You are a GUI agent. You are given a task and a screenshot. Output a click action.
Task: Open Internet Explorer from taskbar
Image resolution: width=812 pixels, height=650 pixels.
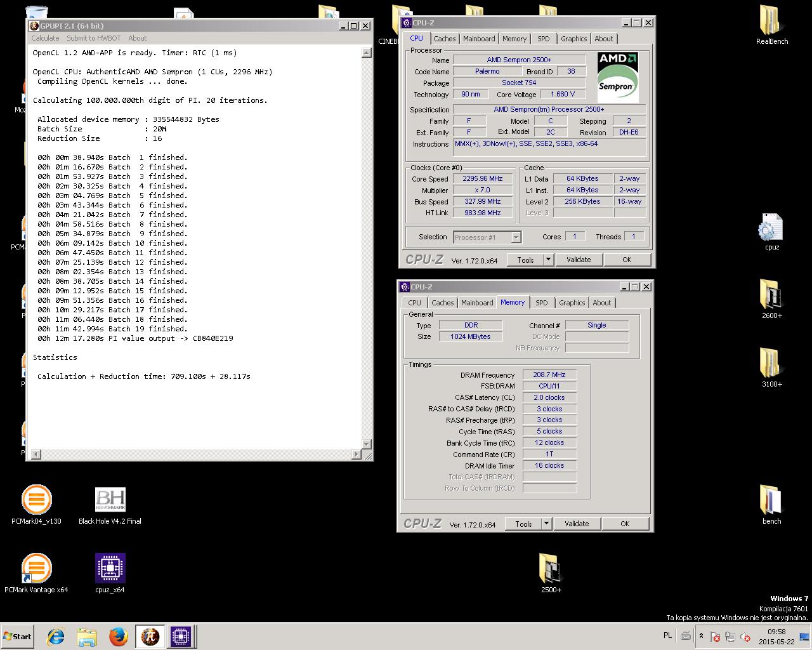coord(56,637)
